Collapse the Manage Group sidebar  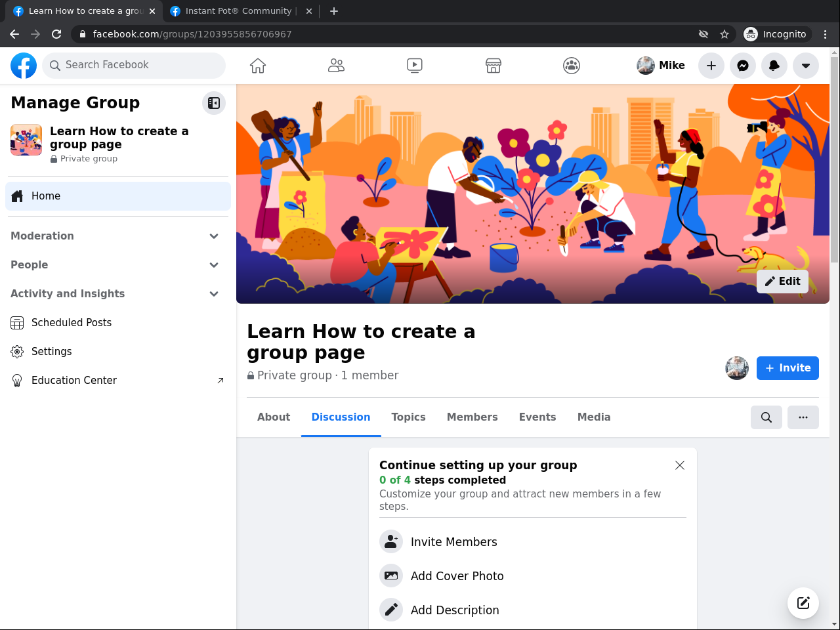214,103
